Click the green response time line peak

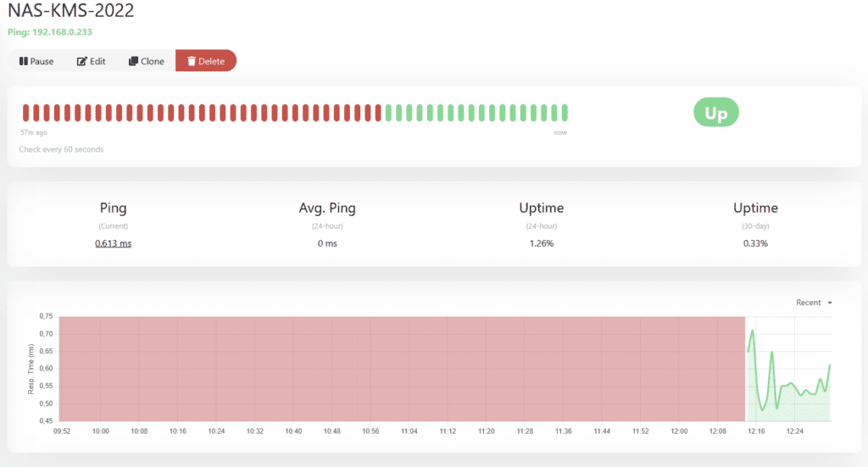coord(752,331)
